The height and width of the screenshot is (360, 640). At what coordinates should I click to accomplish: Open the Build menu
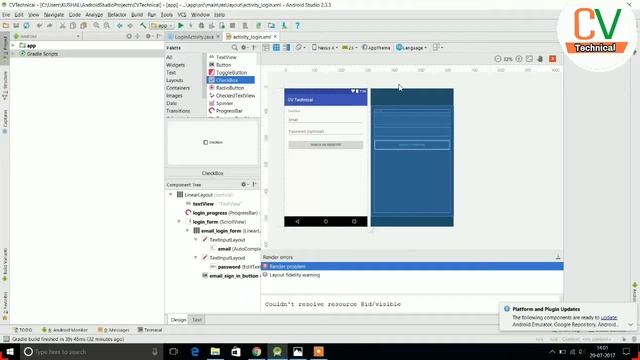pos(137,15)
